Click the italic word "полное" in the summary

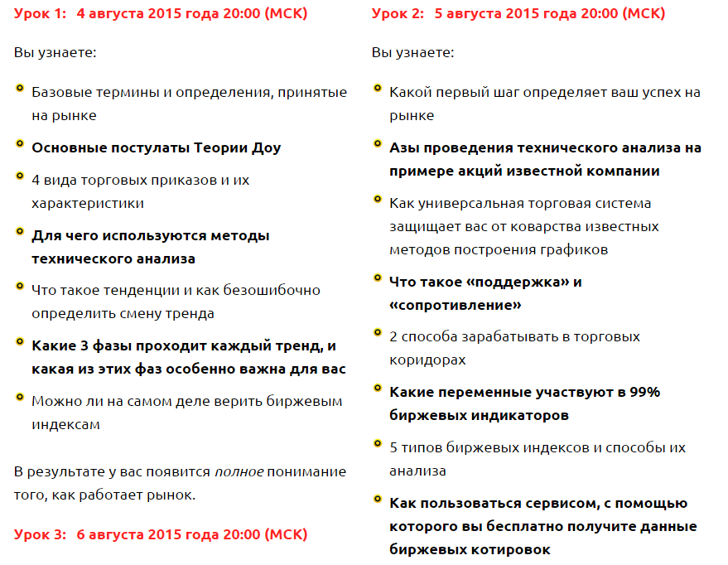tap(239, 472)
